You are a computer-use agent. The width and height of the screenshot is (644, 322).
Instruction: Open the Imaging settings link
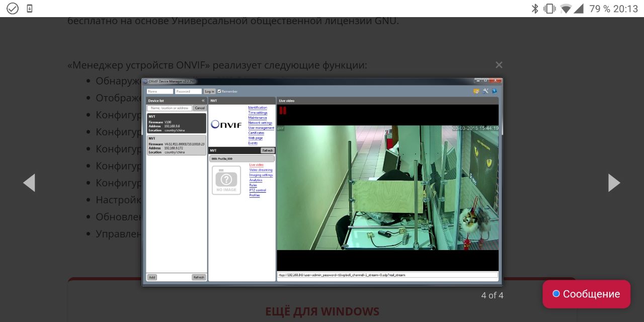click(x=261, y=175)
